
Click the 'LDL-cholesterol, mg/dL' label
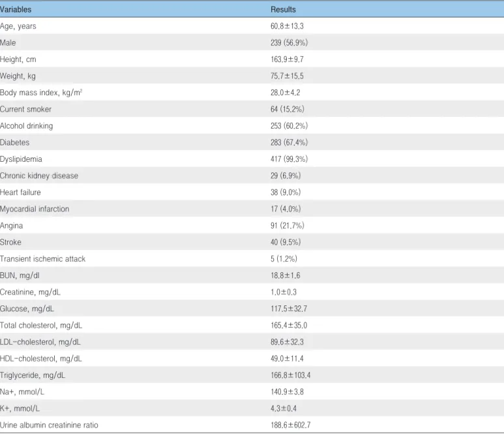40,343
